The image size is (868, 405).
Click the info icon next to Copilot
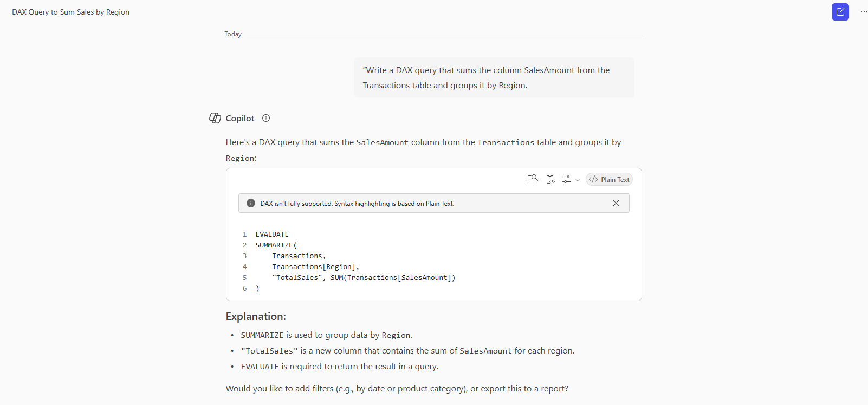[266, 118]
